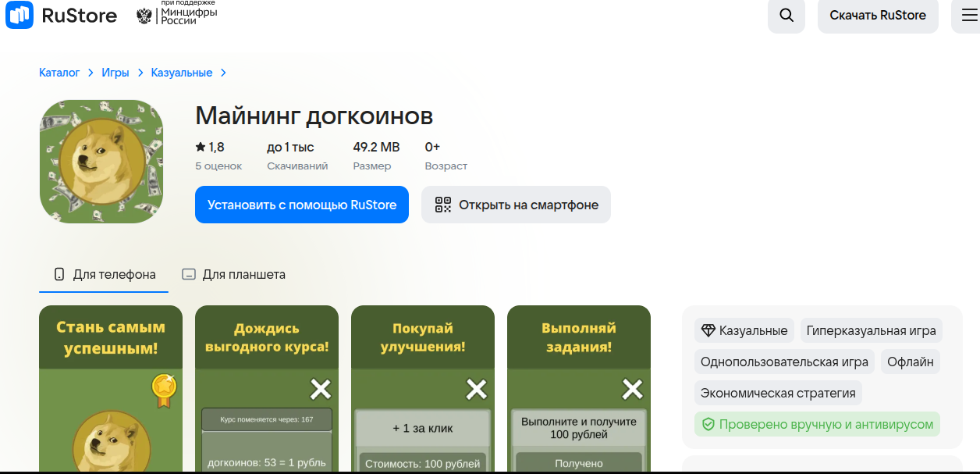This screenshot has width=980, height=474.
Task: Click the 0+ age rating
Action: 432,147
